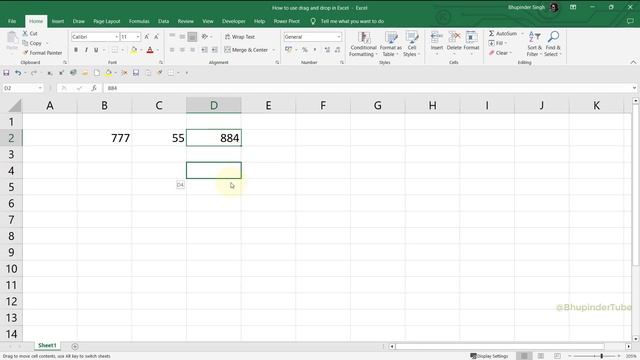Screen dimensions: 640x360
Task: Open the File tab
Action: (x=12, y=21)
